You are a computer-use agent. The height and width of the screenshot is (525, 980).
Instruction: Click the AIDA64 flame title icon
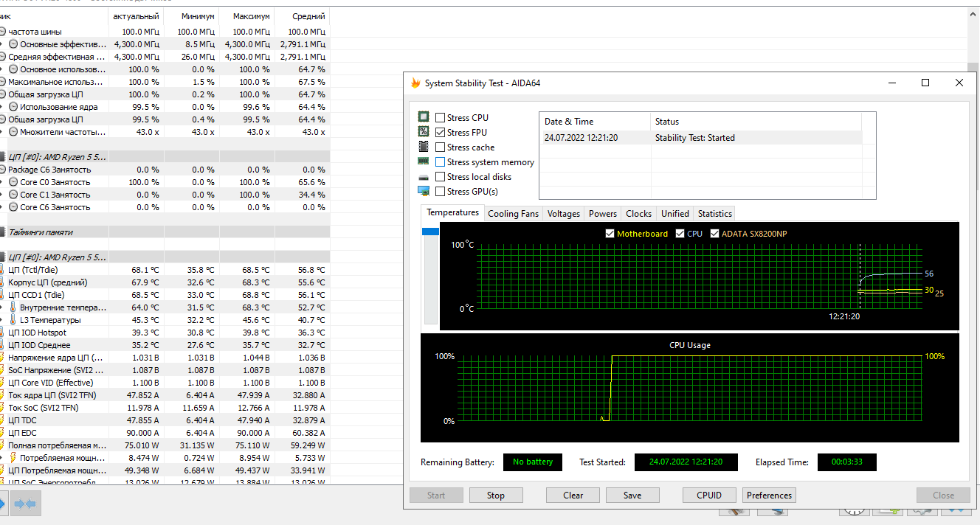point(415,83)
